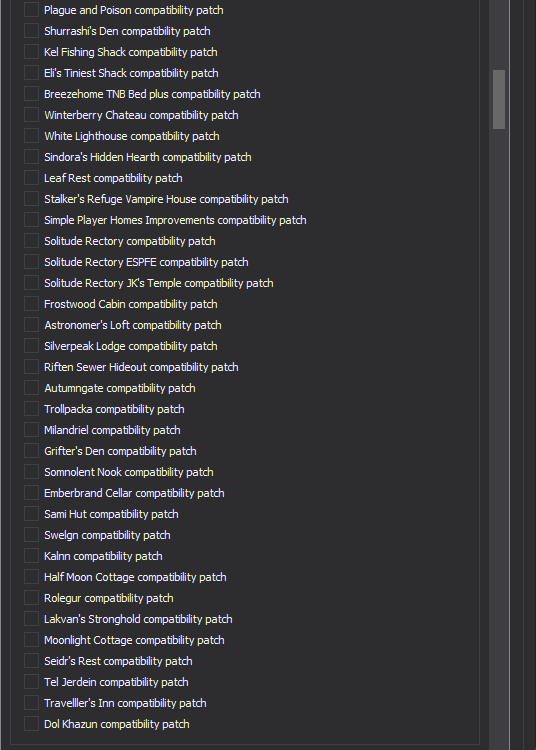Screen dimensions: 536x750
Task: Tick Half Moon Cottage compatibility patch
Action: click(32, 577)
